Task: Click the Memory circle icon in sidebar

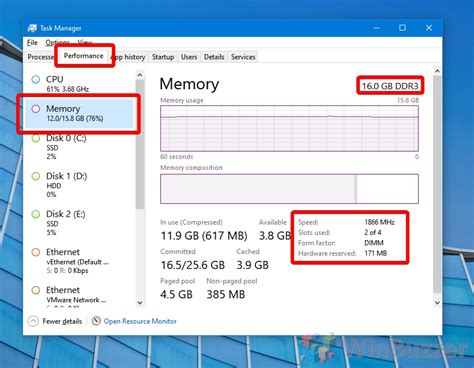Action: (36, 109)
